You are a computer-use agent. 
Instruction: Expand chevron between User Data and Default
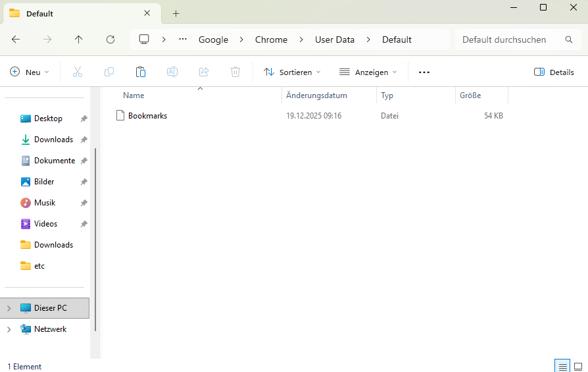368,40
